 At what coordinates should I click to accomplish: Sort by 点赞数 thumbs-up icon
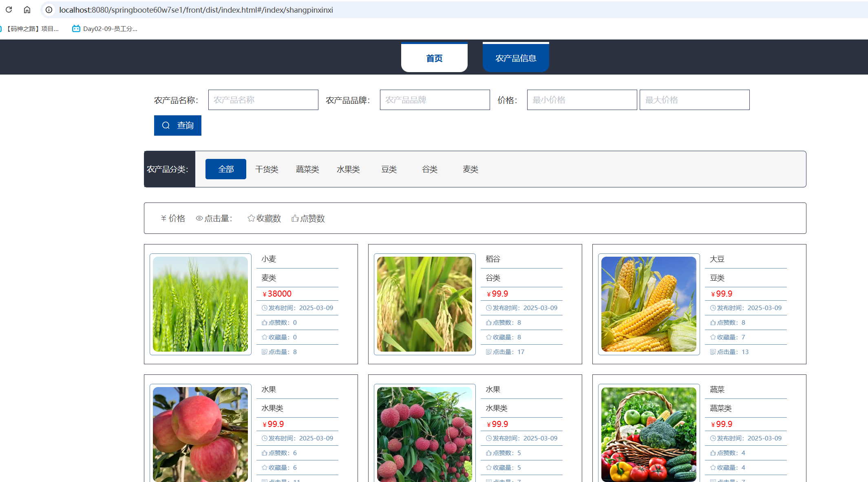click(295, 218)
